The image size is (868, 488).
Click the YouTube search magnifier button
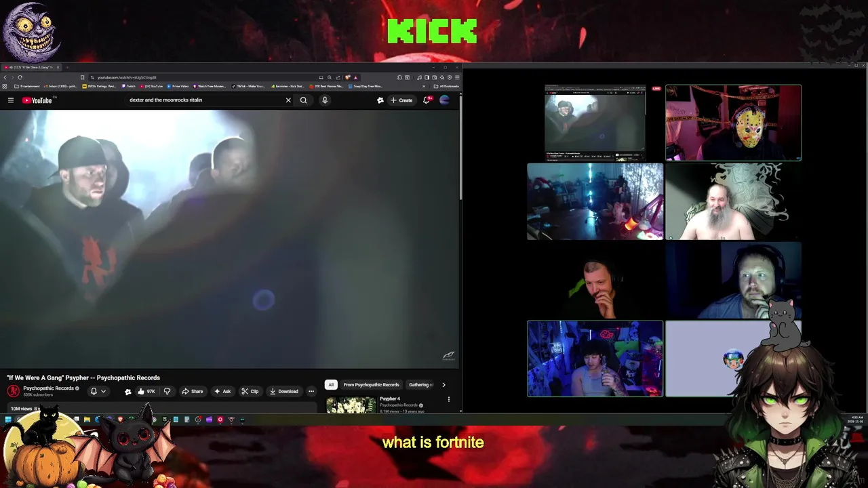303,100
